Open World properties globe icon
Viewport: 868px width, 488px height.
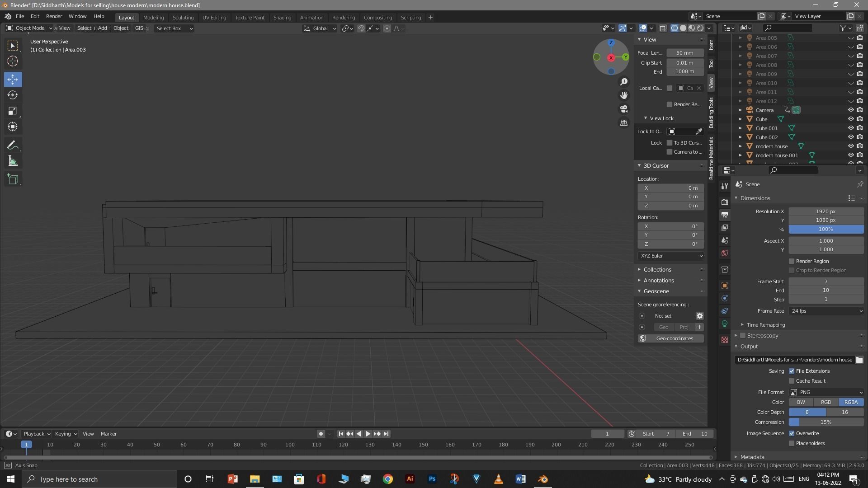click(725, 253)
